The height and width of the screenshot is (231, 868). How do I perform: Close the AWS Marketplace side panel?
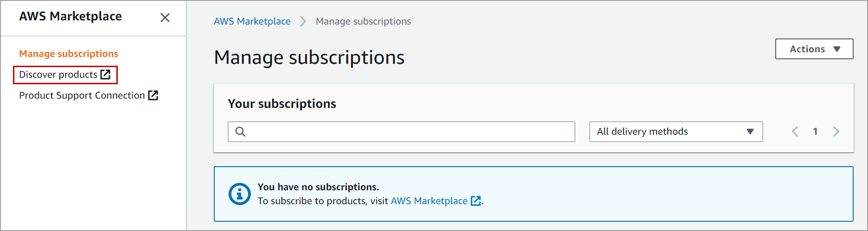[x=165, y=18]
